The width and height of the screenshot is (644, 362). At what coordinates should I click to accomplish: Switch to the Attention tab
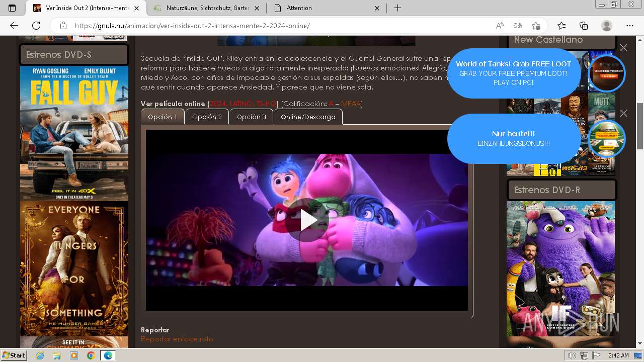coord(327,8)
